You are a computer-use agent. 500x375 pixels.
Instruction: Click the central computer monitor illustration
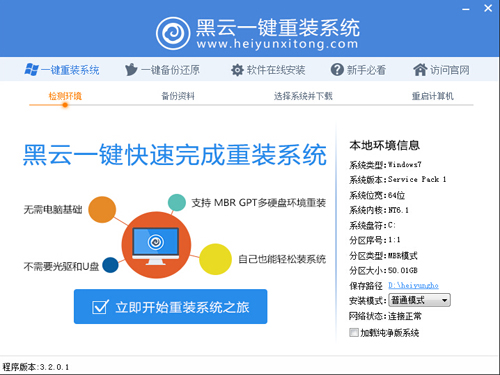(x=156, y=246)
